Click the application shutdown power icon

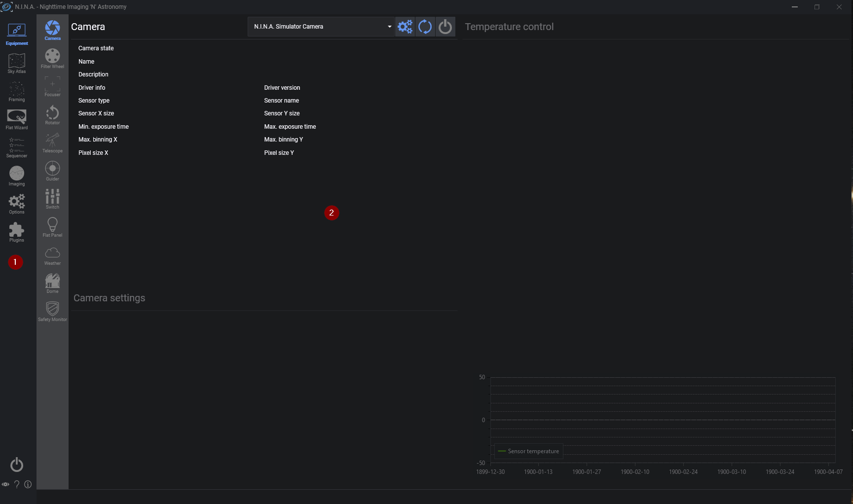pyautogui.click(x=17, y=465)
